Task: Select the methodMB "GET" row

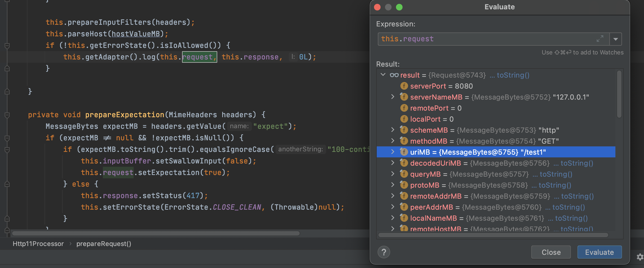Action: click(x=496, y=141)
